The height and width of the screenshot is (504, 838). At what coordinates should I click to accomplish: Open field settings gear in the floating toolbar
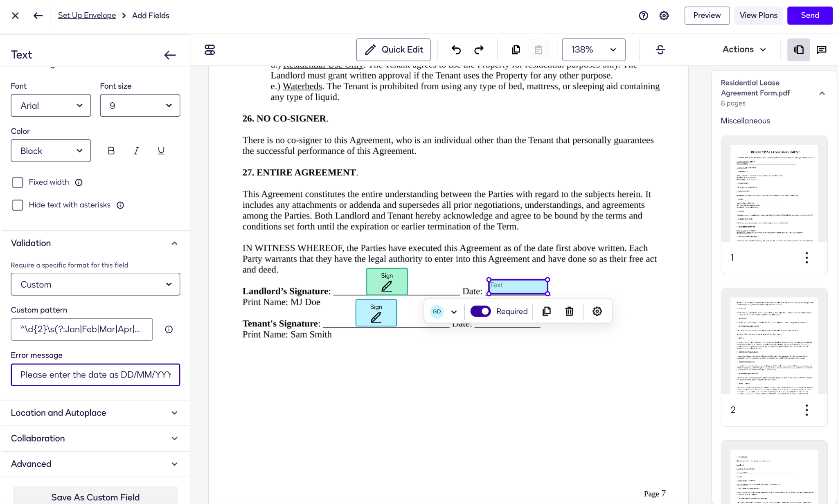[x=597, y=311]
